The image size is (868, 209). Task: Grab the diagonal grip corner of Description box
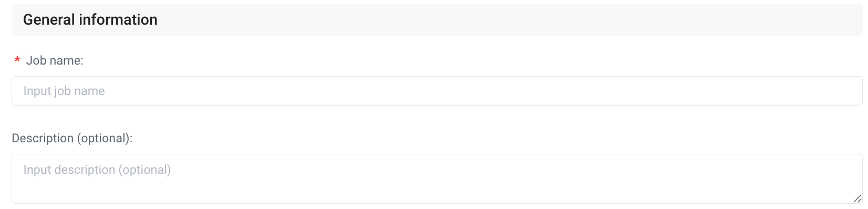tap(857, 198)
